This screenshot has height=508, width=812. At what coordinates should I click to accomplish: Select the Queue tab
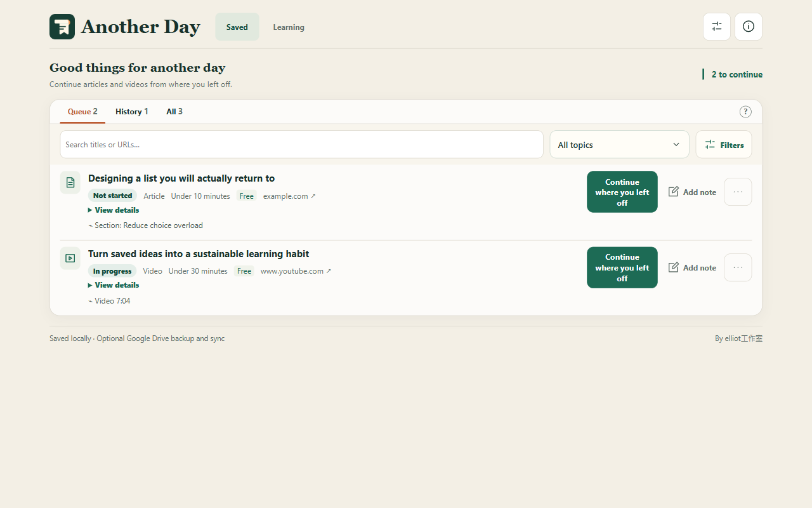pos(82,112)
